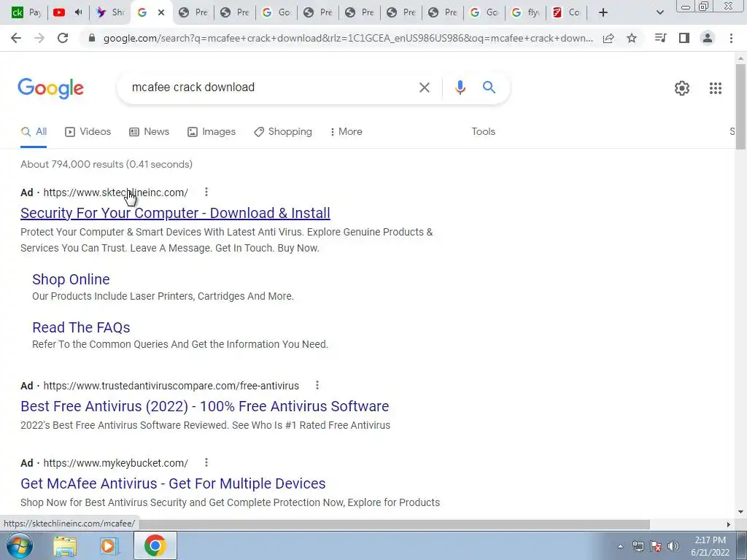This screenshot has height=560, width=747.
Task: Open options for mykeybucket ad
Action: point(206,462)
